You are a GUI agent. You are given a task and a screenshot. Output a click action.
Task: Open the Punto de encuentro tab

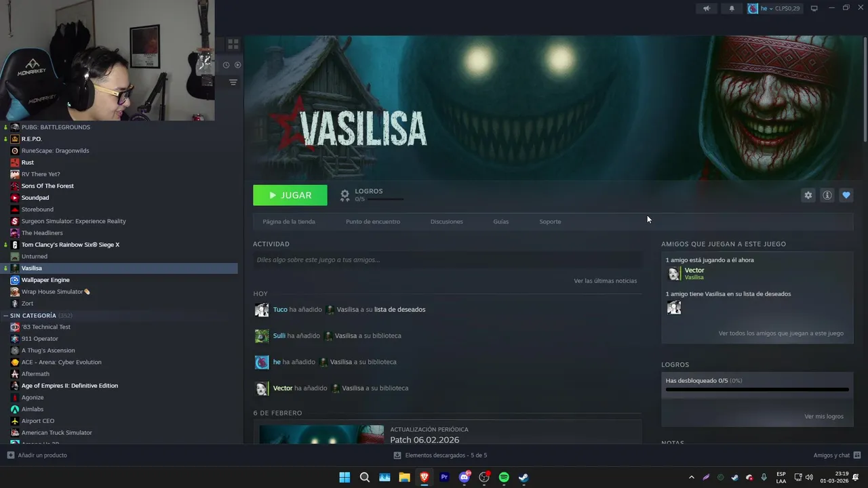coord(373,222)
